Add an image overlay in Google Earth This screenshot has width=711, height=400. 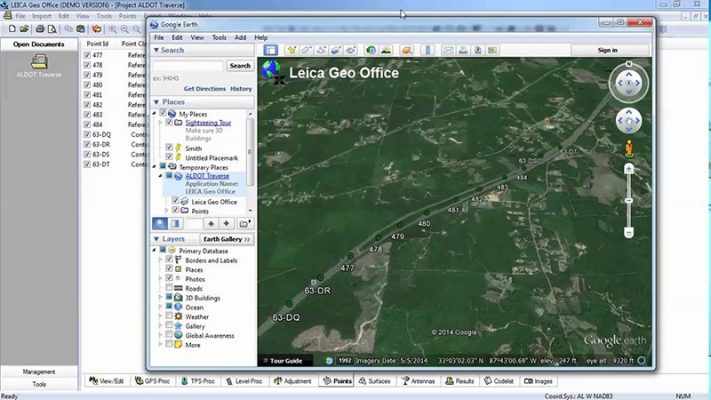[336, 50]
